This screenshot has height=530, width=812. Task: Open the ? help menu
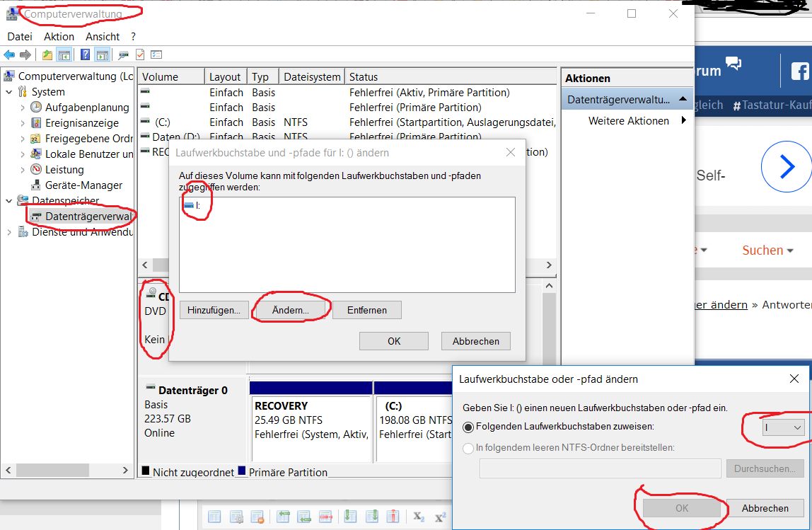[133, 37]
